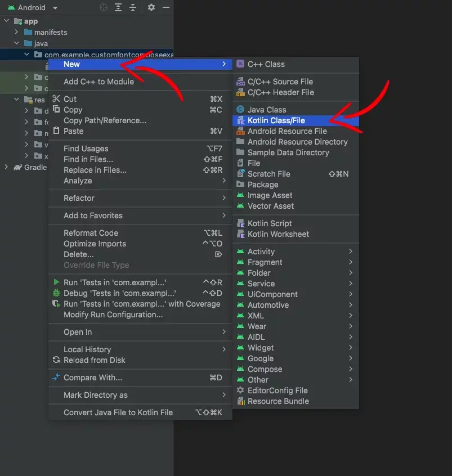Click the green Run tests arrow icon
Screen dimensions: 452x476
(56, 282)
